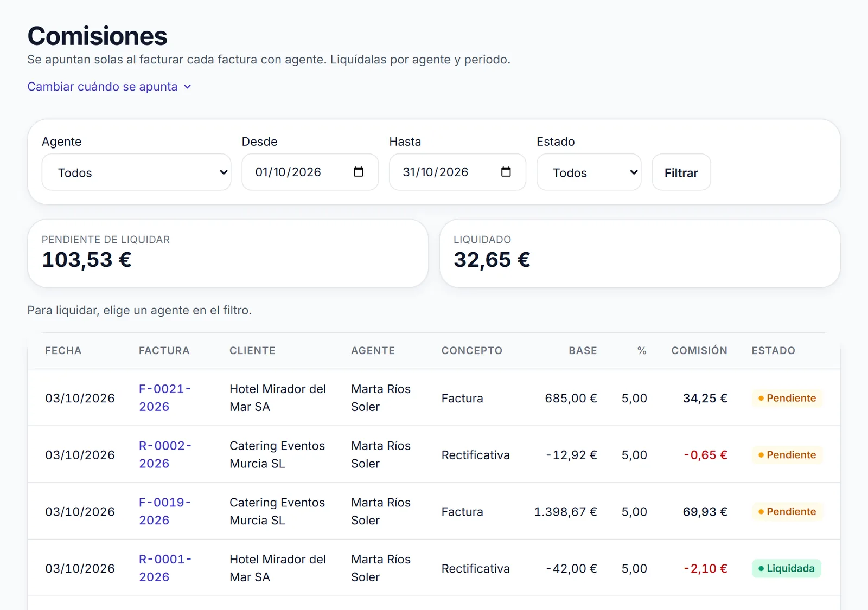The image size is (868, 610).
Task: Open invoice F-0021-2026
Action: click(x=165, y=398)
